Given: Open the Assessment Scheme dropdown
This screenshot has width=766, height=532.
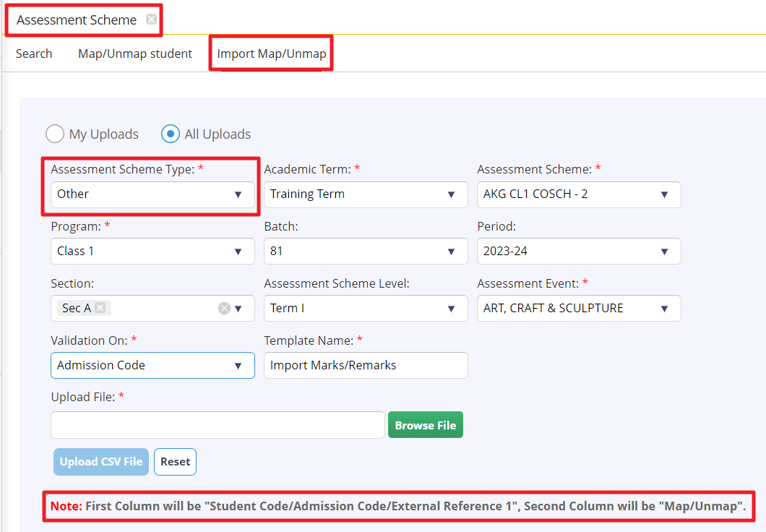Looking at the screenshot, I should 579,194.
